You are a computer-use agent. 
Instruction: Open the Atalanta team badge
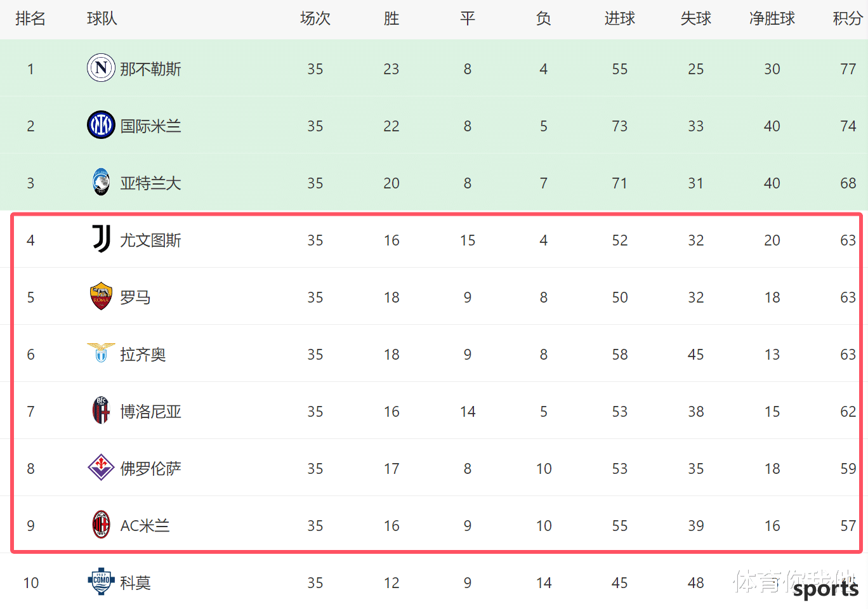[x=101, y=182]
